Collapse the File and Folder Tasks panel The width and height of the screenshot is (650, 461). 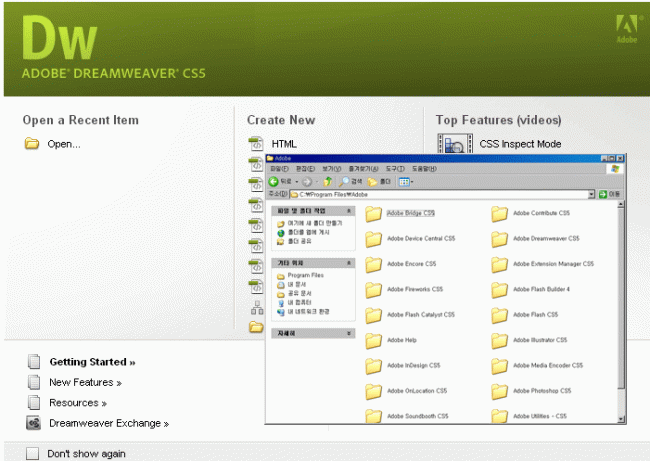coord(349,211)
